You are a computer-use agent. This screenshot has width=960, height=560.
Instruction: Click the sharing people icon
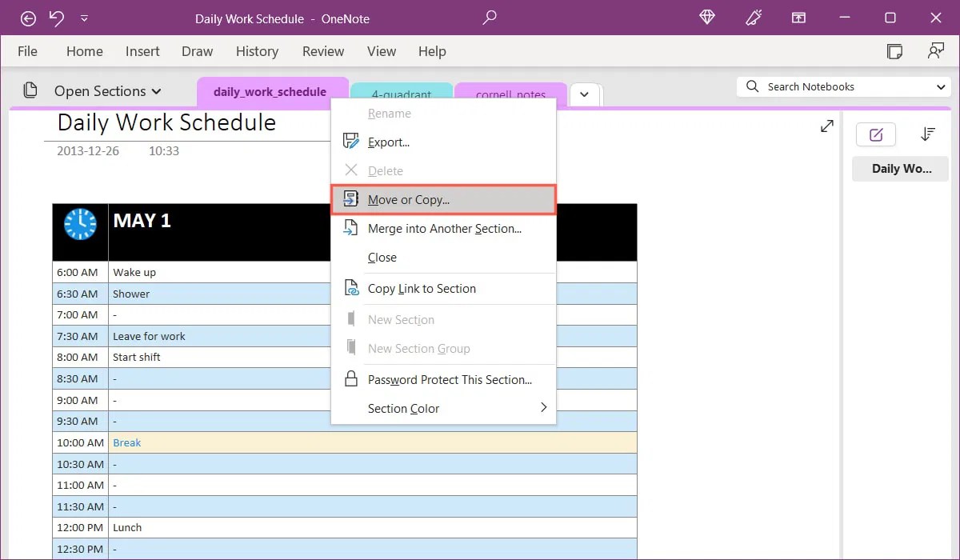936,50
